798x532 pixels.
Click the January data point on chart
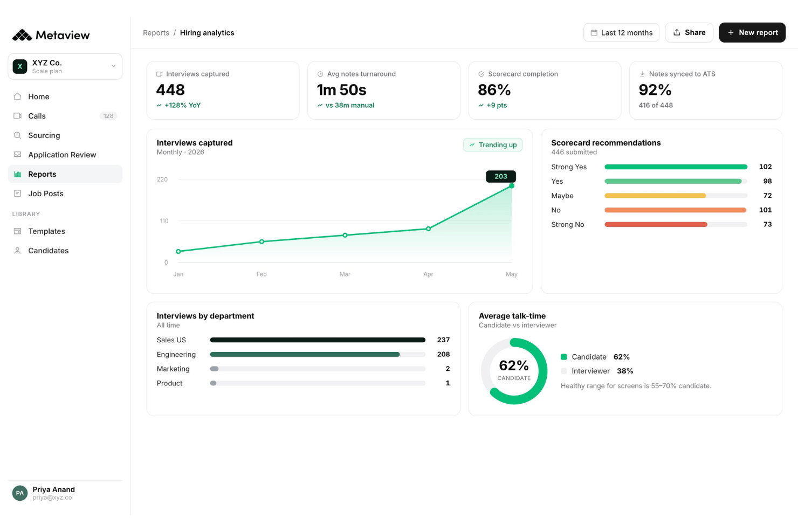click(x=178, y=251)
